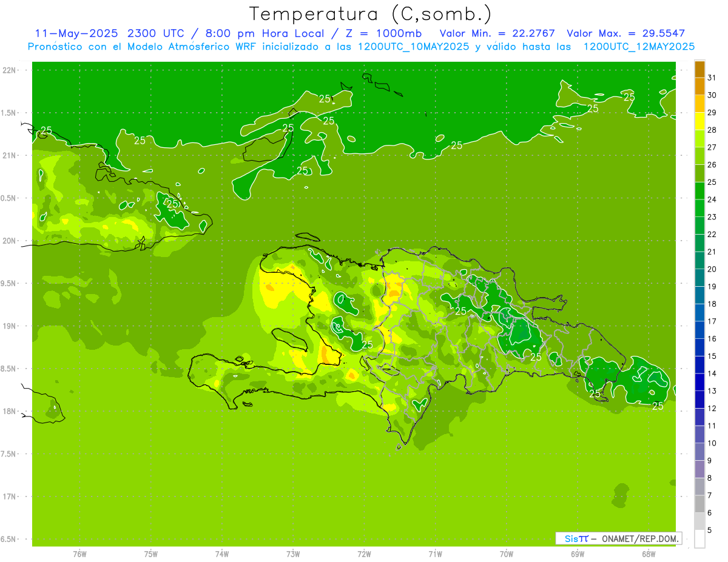728x562 pixels.
Task: Click the lime swatch between 27 and 28
Action: 699,138
